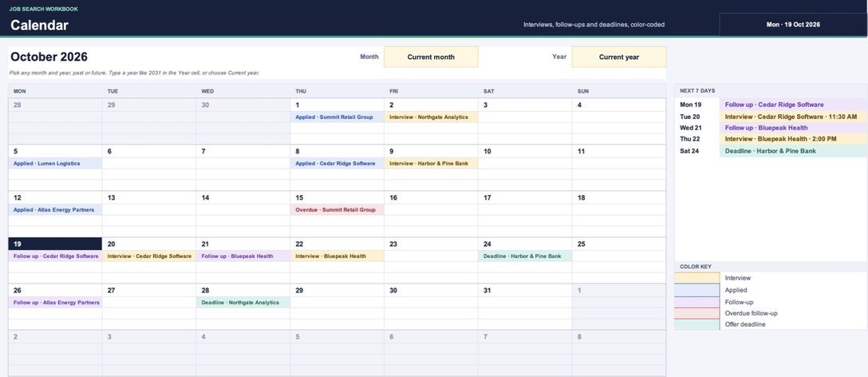868x377 pixels.
Task: Click Interview · Northgate Analytics event
Action: pos(431,117)
